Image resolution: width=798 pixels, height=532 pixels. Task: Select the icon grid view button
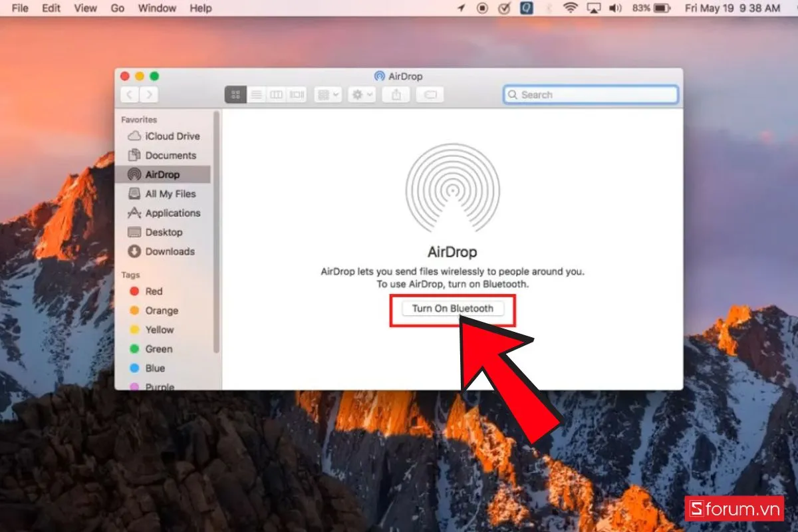point(234,94)
